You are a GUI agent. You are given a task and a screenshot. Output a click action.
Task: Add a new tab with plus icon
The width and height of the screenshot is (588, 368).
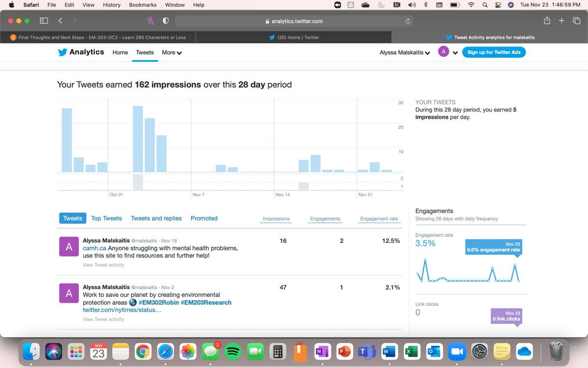point(562,21)
